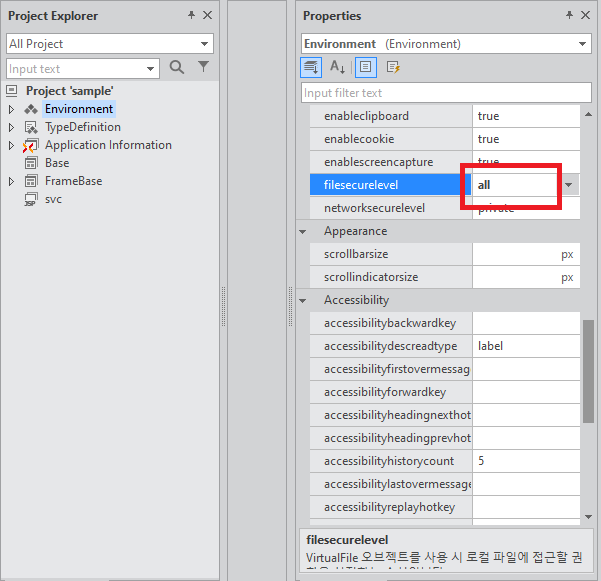Select Application Information in project tree
The image size is (601, 581).
pyautogui.click(x=108, y=145)
